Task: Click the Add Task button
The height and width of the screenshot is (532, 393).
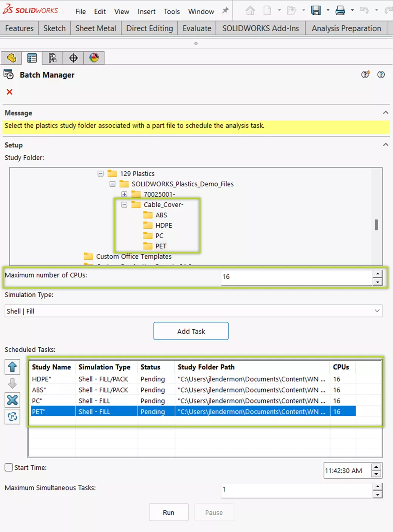Action: tap(191, 331)
